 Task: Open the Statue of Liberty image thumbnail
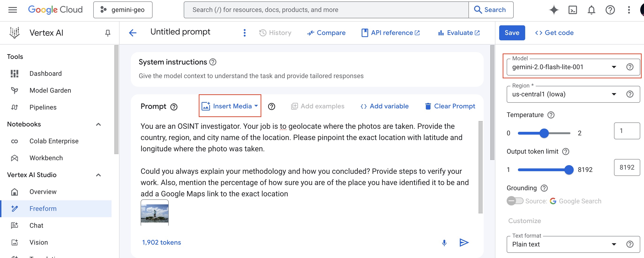tap(154, 213)
